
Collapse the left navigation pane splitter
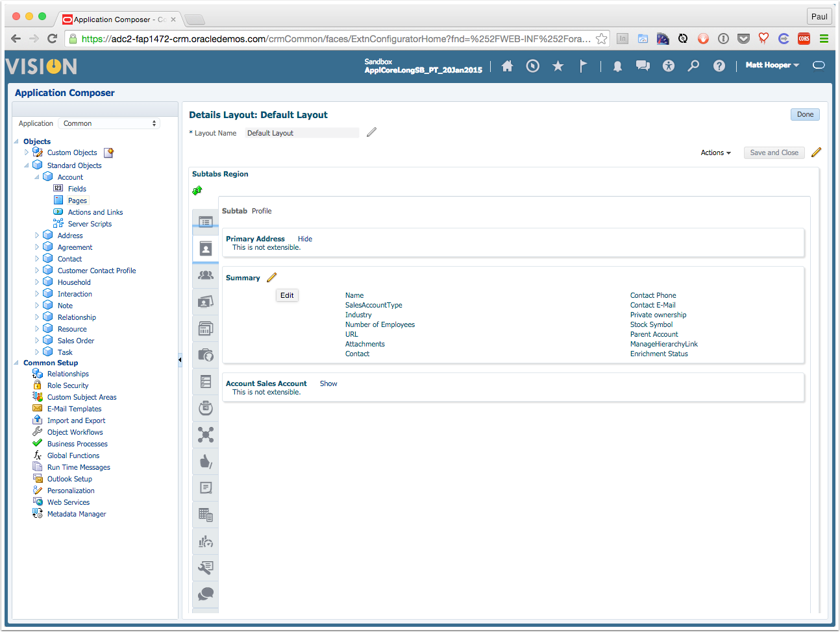coord(180,359)
